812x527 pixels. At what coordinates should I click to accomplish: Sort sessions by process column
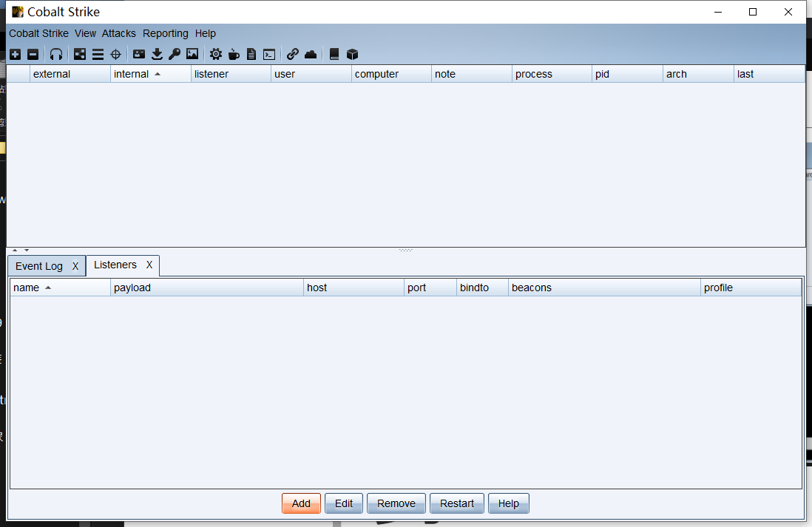[x=552, y=74]
